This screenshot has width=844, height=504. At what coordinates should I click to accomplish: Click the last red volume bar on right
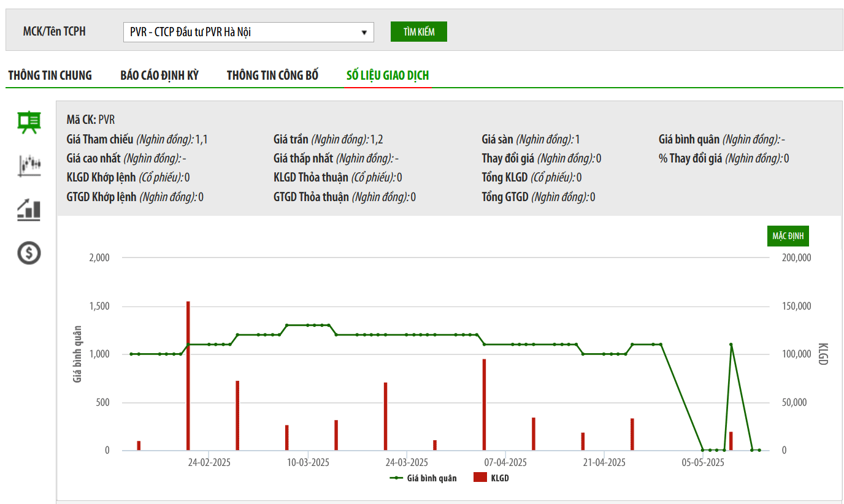[731, 441]
